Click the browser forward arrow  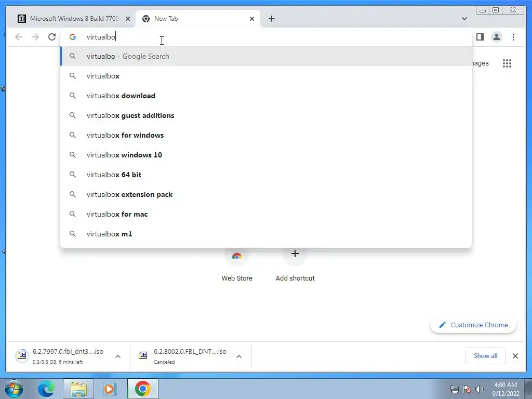[x=35, y=37]
